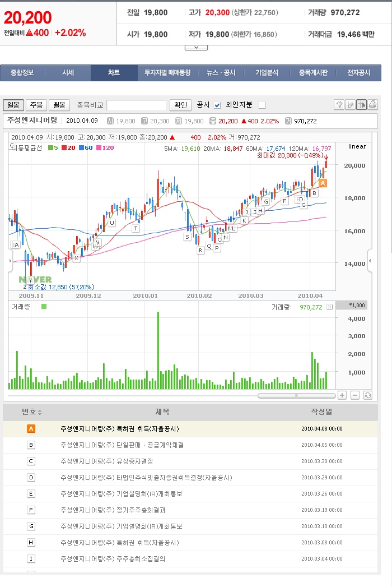Toggle the 거래량 green legend square
Screen dimensions: 392x587
coord(44,307)
